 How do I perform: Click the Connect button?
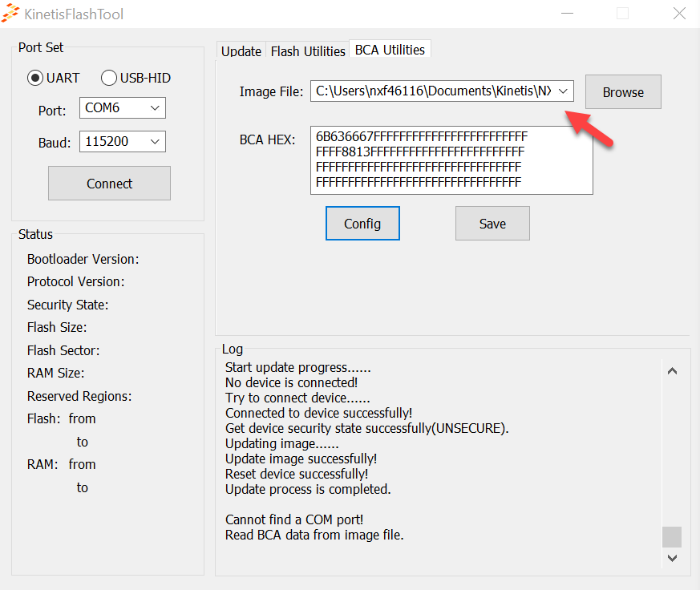tap(109, 183)
